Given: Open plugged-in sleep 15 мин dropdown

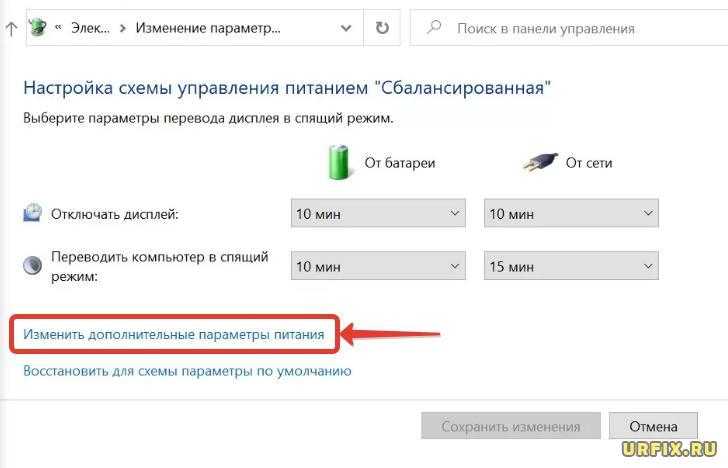Looking at the screenshot, I should pos(571,266).
